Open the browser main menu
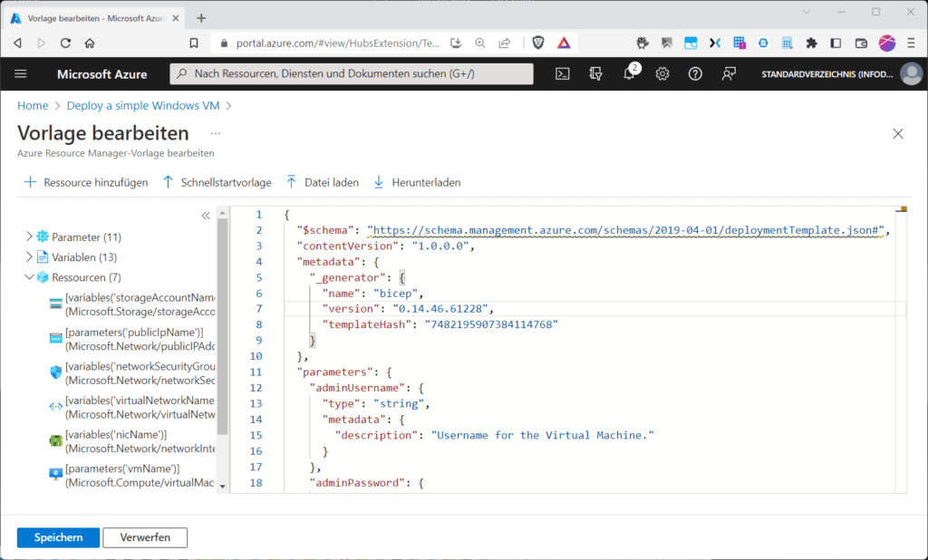928x560 pixels. [x=911, y=43]
